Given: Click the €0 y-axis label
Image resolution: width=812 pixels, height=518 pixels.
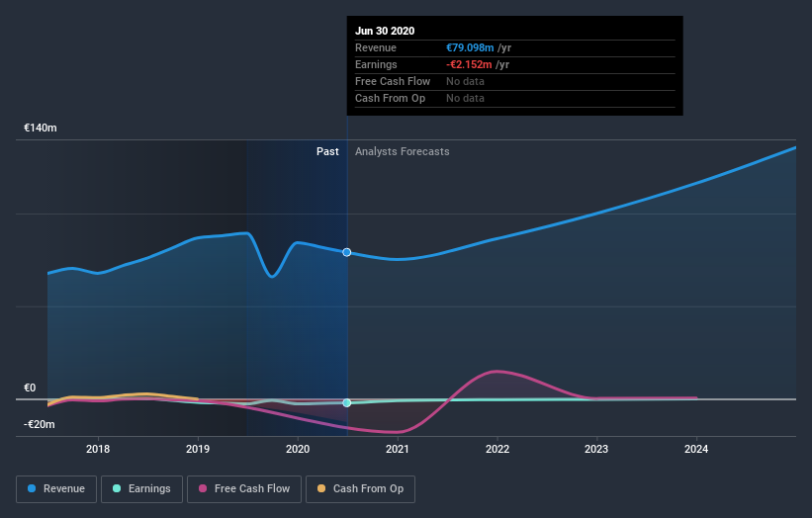Looking at the screenshot, I should [x=30, y=388].
